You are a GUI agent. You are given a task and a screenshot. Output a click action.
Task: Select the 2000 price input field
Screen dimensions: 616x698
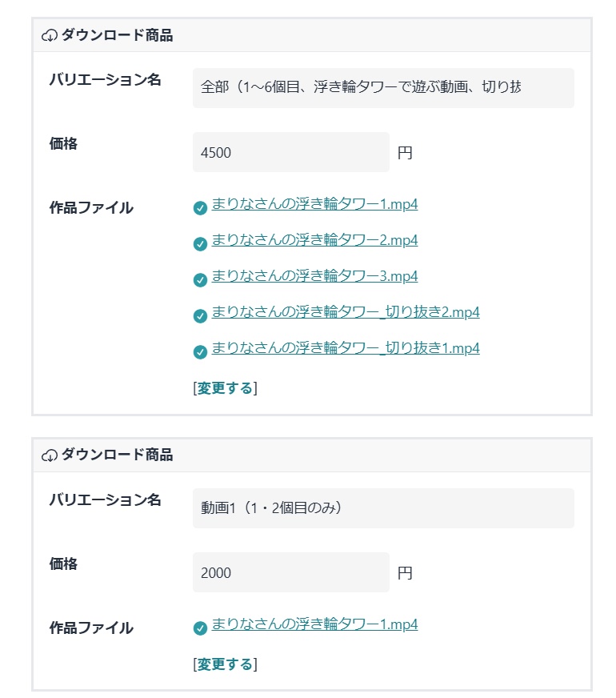pyautogui.click(x=290, y=572)
